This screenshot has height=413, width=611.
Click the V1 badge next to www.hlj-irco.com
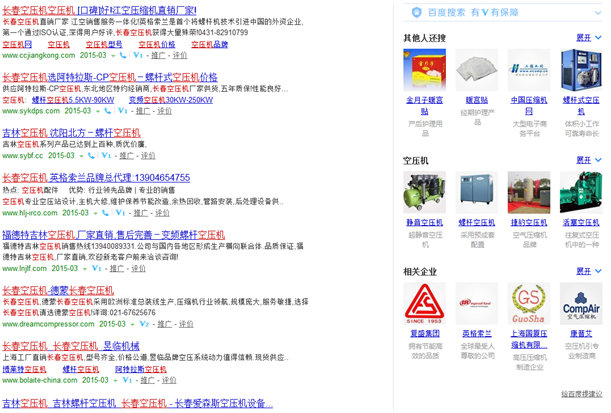tap(120, 213)
